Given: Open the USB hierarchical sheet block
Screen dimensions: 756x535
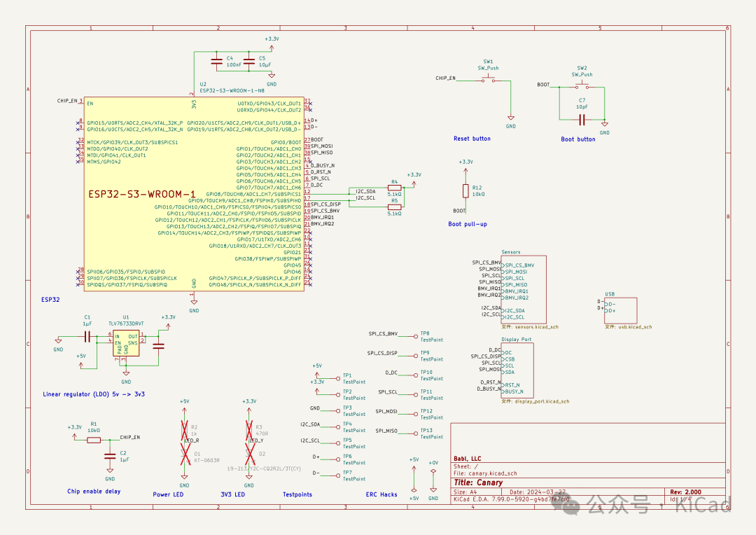Looking at the screenshot, I should pyautogui.click(x=620, y=310).
